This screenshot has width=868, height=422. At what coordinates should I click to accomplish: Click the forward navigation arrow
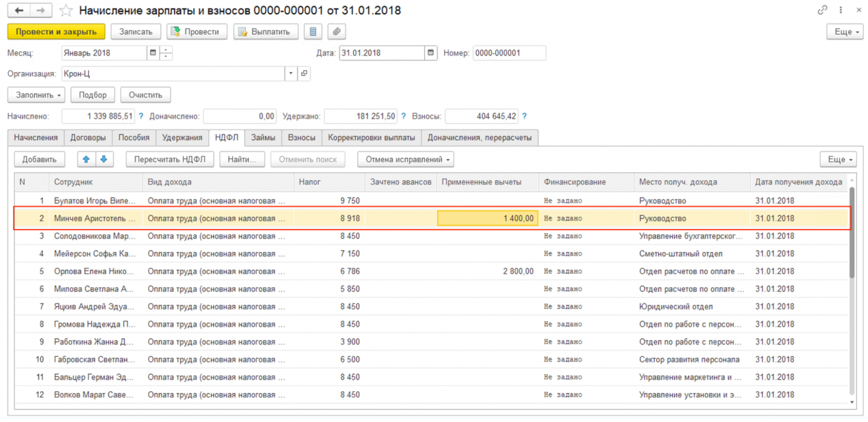click(41, 10)
